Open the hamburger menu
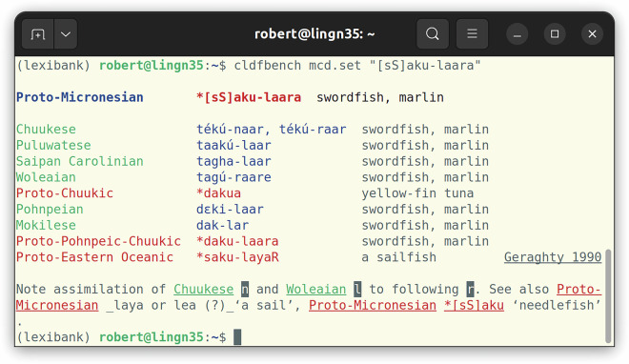This screenshot has width=629, height=364. [472, 34]
